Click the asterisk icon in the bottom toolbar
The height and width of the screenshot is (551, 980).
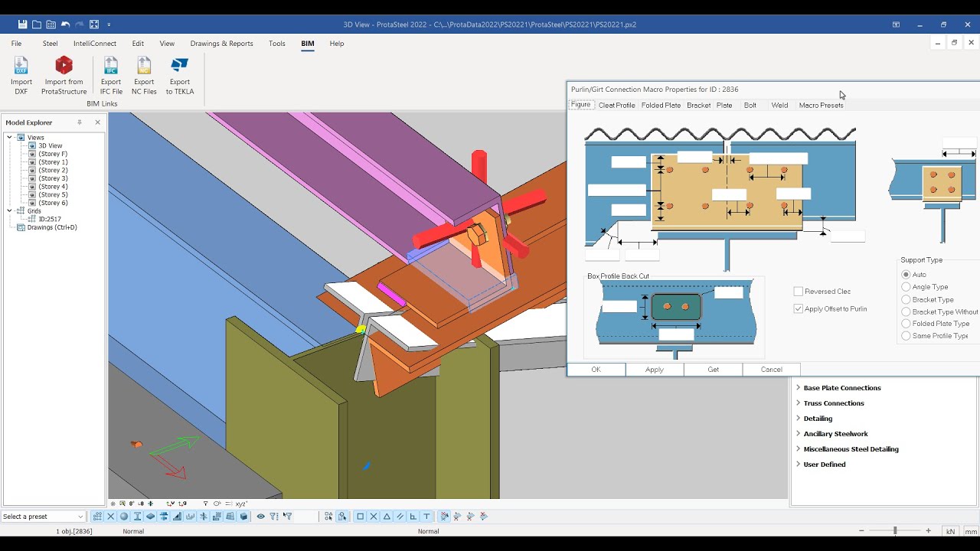click(204, 517)
